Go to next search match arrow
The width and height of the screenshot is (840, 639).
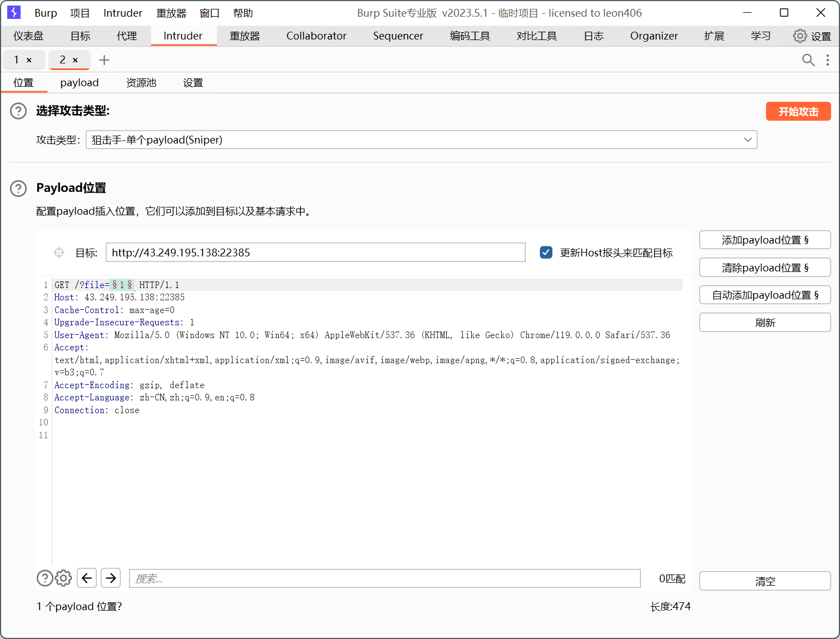(111, 578)
